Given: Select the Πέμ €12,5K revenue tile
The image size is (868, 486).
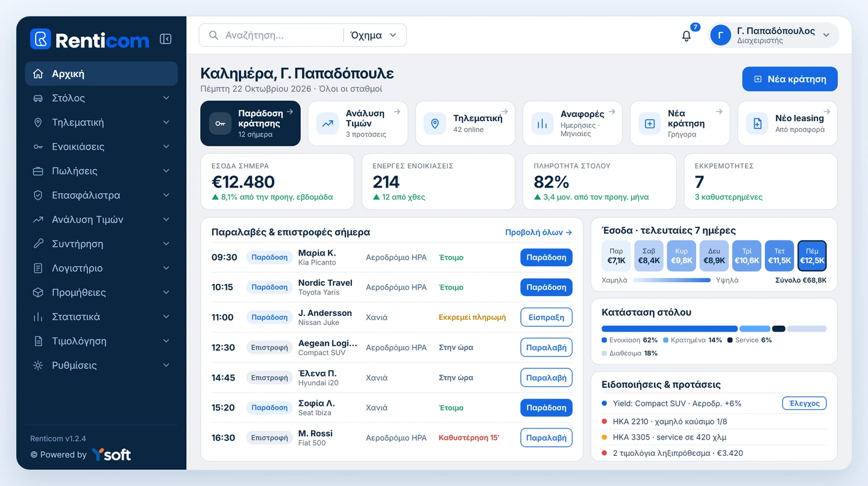Looking at the screenshot, I should pyautogui.click(x=812, y=256).
